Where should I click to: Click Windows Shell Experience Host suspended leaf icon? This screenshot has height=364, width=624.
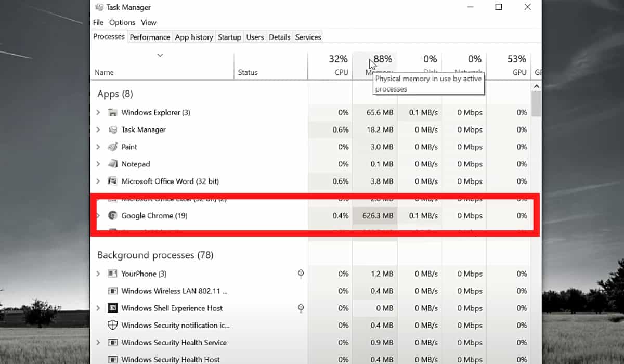[x=301, y=308]
